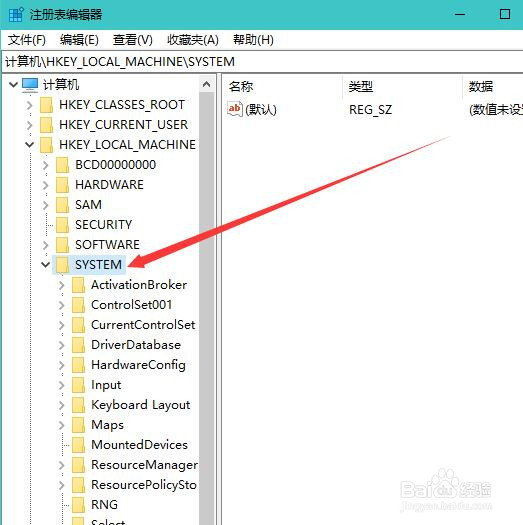Expand the SAM key
The height and width of the screenshot is (525, 523).
pyautogui.click(x=46, y=205)
